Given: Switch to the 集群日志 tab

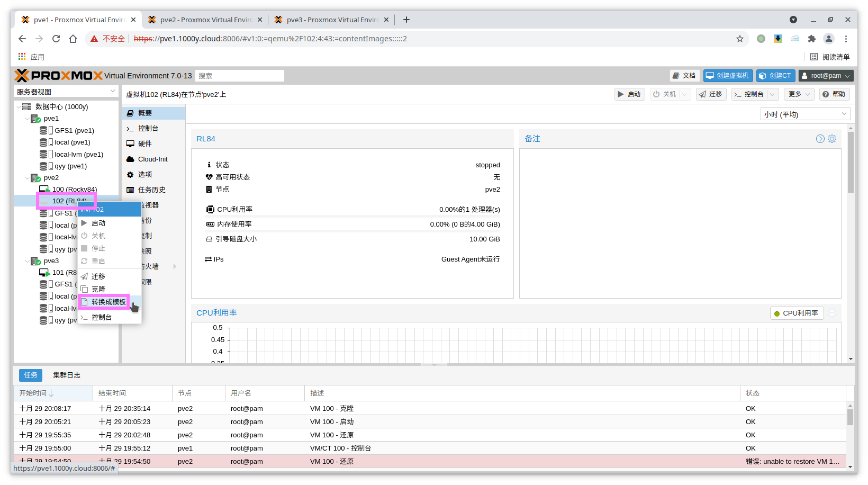Looking at the screenshot, I should point(67,375).
